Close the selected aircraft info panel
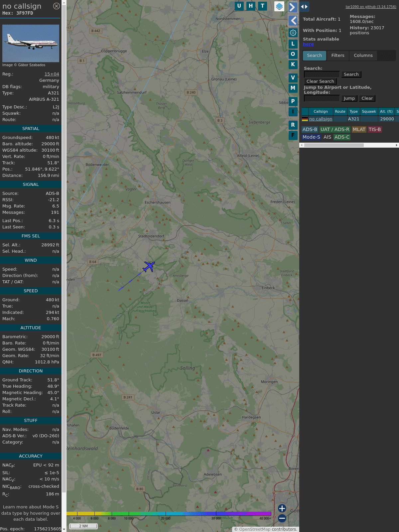Image resolution: width=399 pixels, height=532 pixels. pos(57,6)
